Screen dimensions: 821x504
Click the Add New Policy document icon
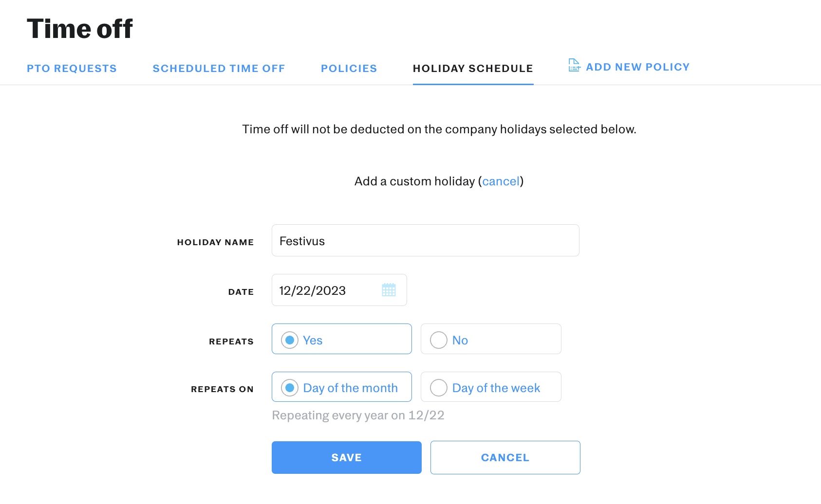click(x=575, y=65)
